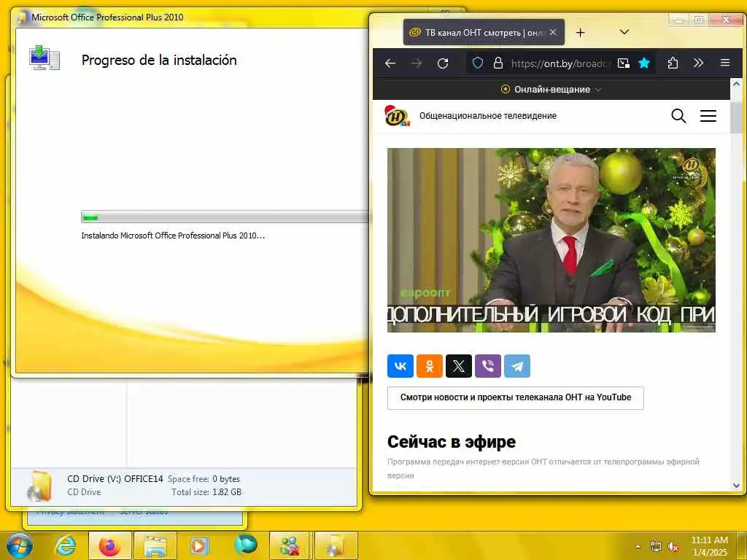Viewport: 747px width, 560px height.
Task: Click the Firefox address bar URL
Action: 560,63
